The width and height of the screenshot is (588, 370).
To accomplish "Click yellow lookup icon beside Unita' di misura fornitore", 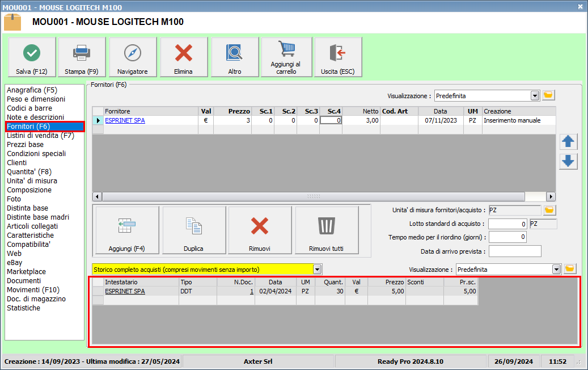I will coord(549,210).
